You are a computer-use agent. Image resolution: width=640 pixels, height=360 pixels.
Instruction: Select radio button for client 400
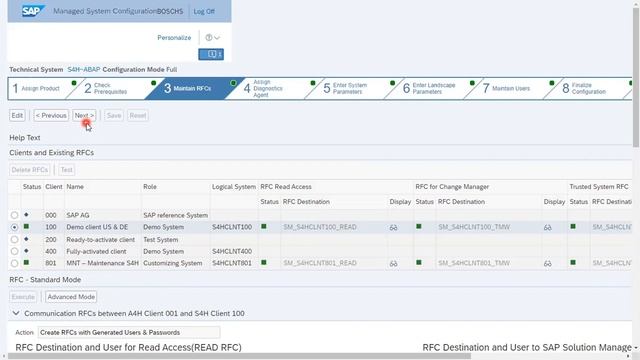pos(14,251)
